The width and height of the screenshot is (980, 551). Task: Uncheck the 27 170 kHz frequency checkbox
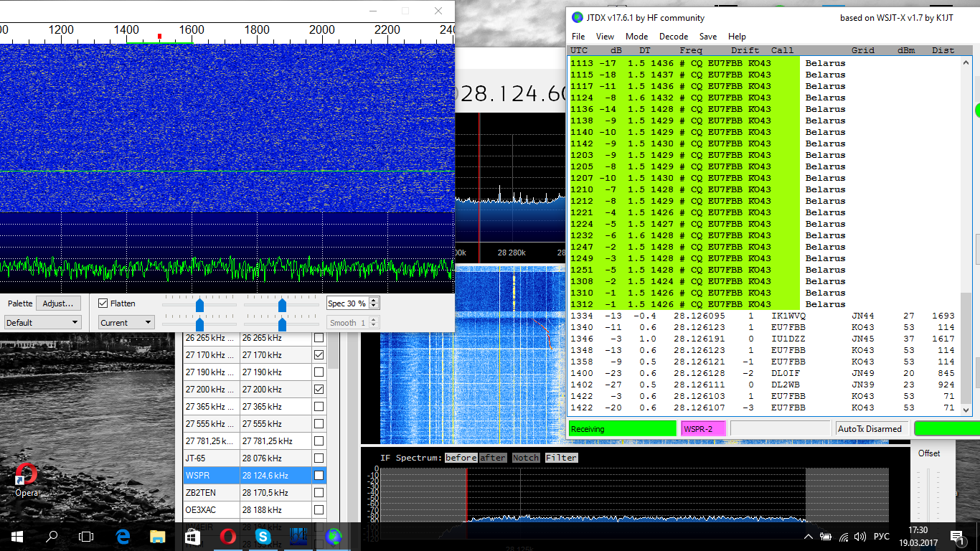coord(319,355)
